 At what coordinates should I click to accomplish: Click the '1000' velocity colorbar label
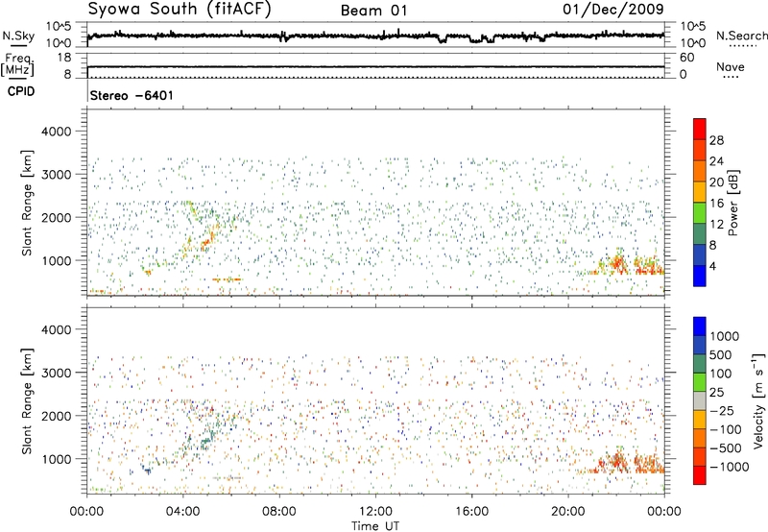[x=725, y=336]
